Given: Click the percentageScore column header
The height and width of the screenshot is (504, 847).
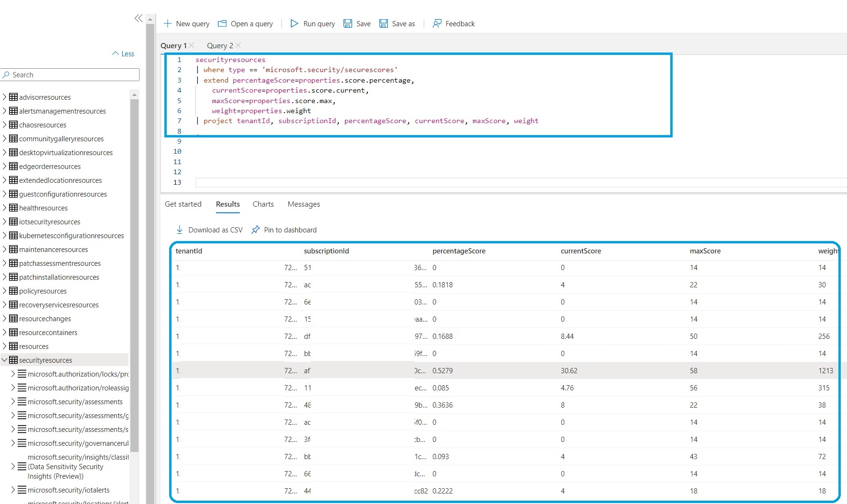Looking at the screenshot, I should [x=459, y=251].
